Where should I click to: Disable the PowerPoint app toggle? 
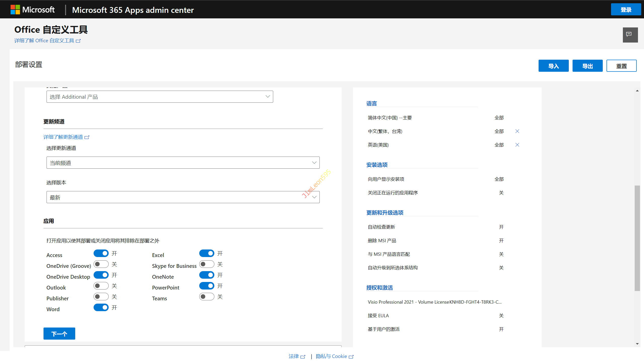tap(207, 286)
